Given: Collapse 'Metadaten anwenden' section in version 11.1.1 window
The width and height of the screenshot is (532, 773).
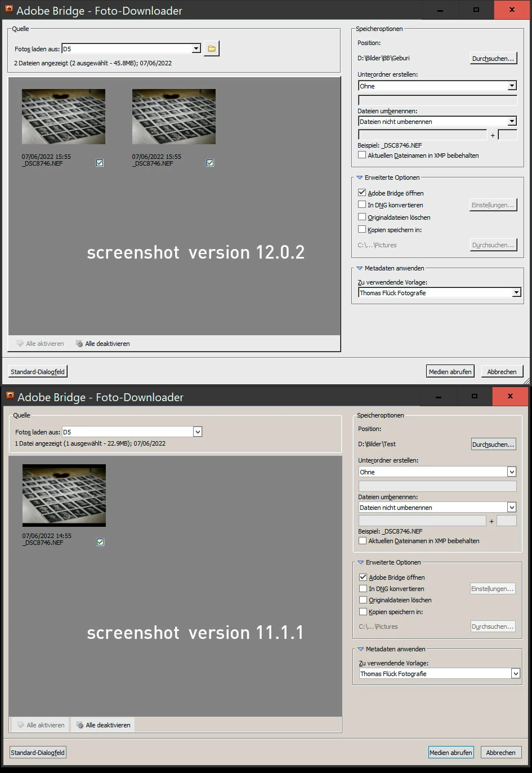Looking at the screenshot, I should (x=360, y=649).
